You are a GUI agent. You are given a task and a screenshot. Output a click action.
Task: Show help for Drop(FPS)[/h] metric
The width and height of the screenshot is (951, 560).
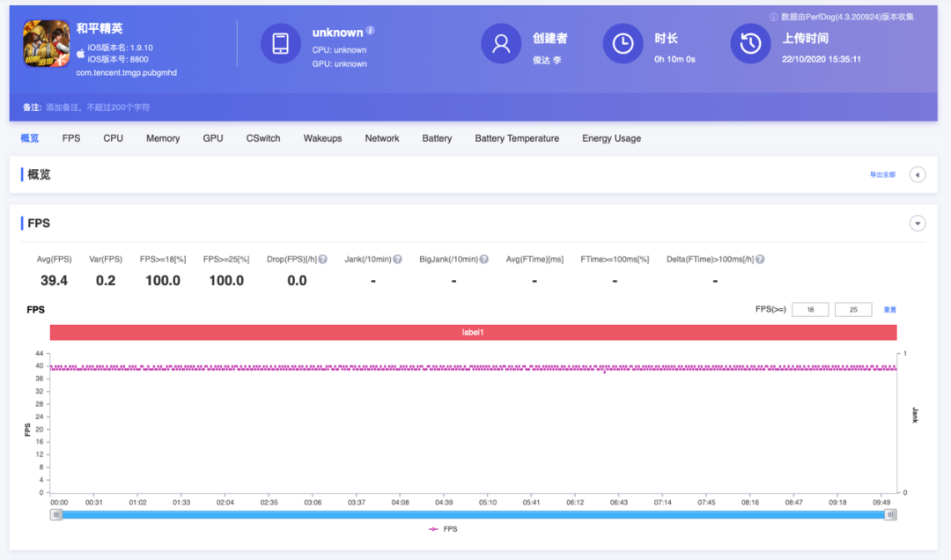[322, 259]
